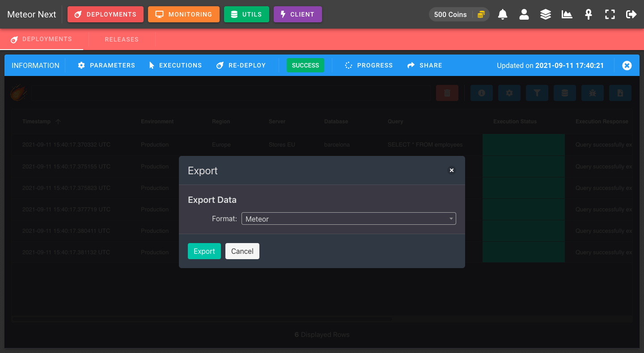Screen dimensions: 644x353
Task: Click the Environment column header
Action: click(157, 122)
